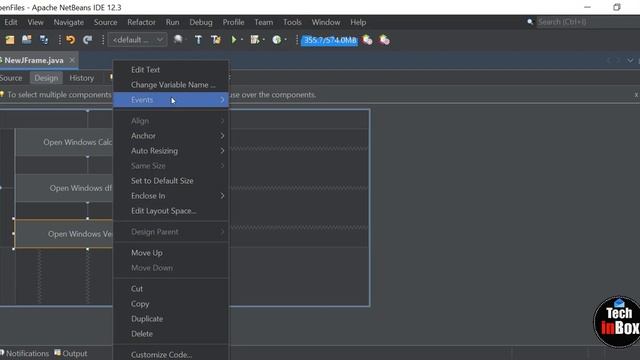Click the profiler snapshot icon after memory bar
The image size is (640, 360).
click(367, 40)
